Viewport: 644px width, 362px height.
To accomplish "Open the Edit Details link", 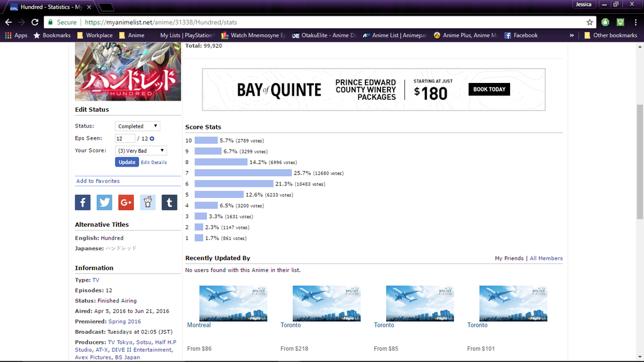I will click(x=153, y=163).
